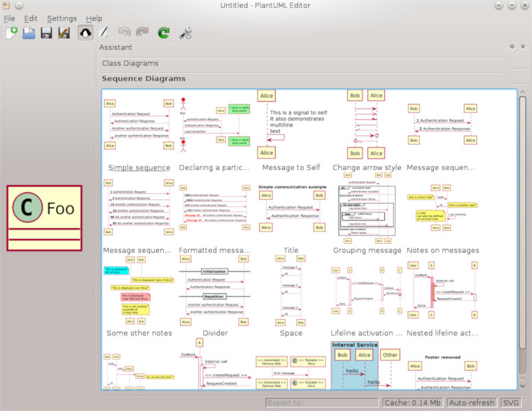Click the Undo arrow icon
Image resolution: width=532 pixels, height=411 pixels.
[x=124, y=32]
